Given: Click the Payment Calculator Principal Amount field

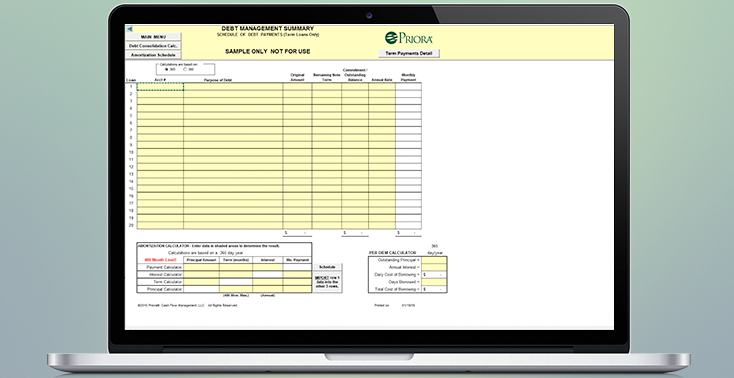Looking at the screenshot, I should (201, 267).
